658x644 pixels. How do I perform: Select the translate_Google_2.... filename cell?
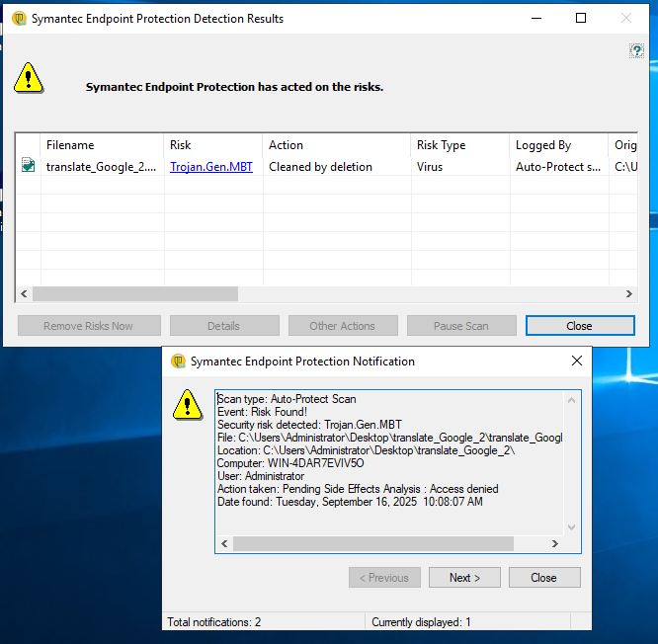pos(101,167)
